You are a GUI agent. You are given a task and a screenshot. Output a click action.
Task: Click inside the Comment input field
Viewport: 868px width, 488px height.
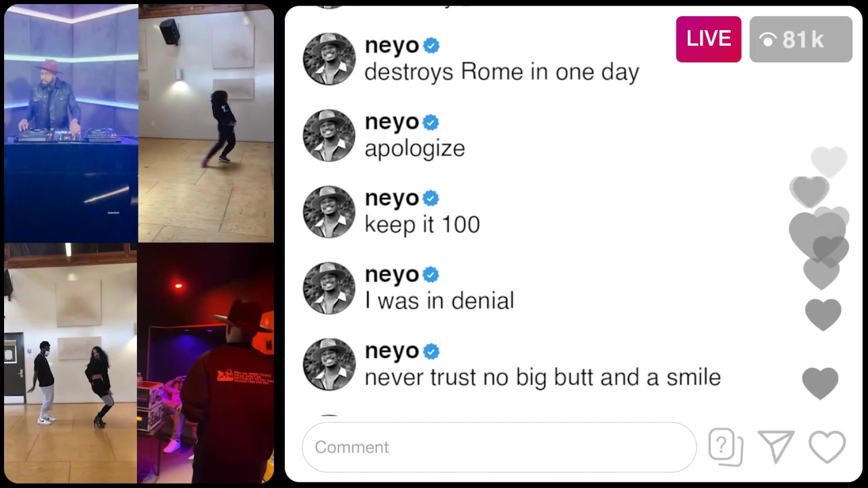coord(499,447)
